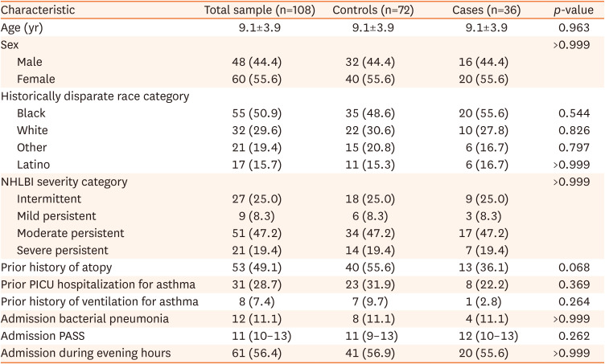Viewport: 605px width, 364px height.
Task: Select the Black row label
Action: click(31, 113)
